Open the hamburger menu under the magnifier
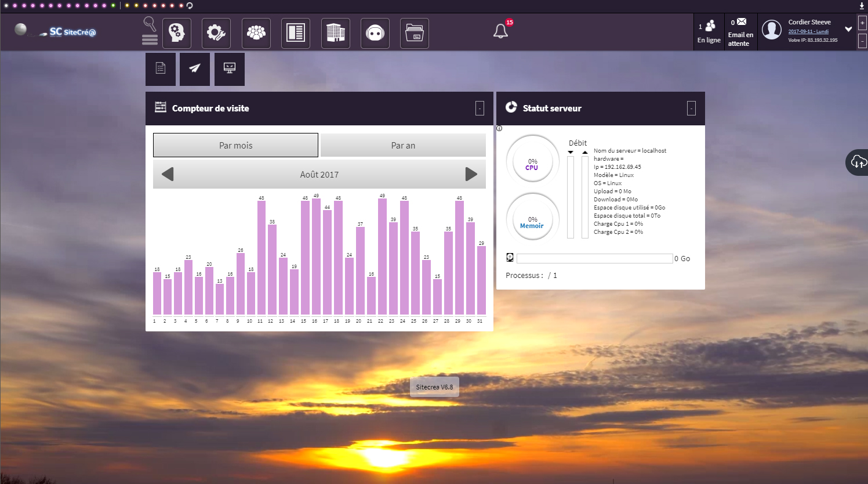This screenshot has width=868, height=484. tap(150, 39)
